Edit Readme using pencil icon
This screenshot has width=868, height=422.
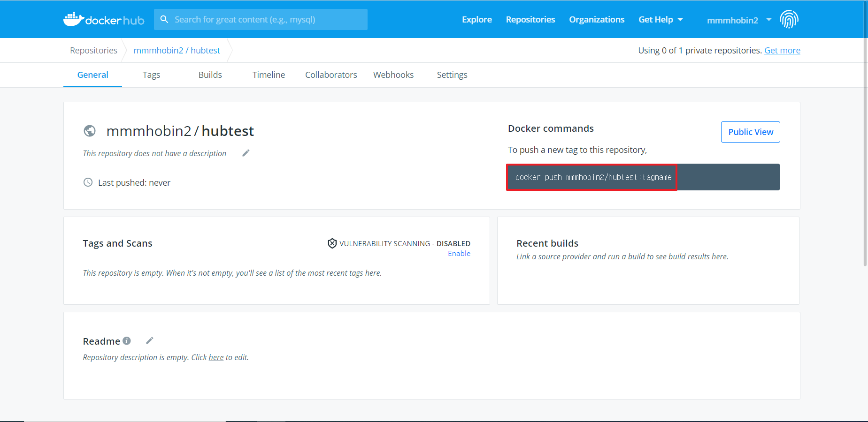pos(150,340)
